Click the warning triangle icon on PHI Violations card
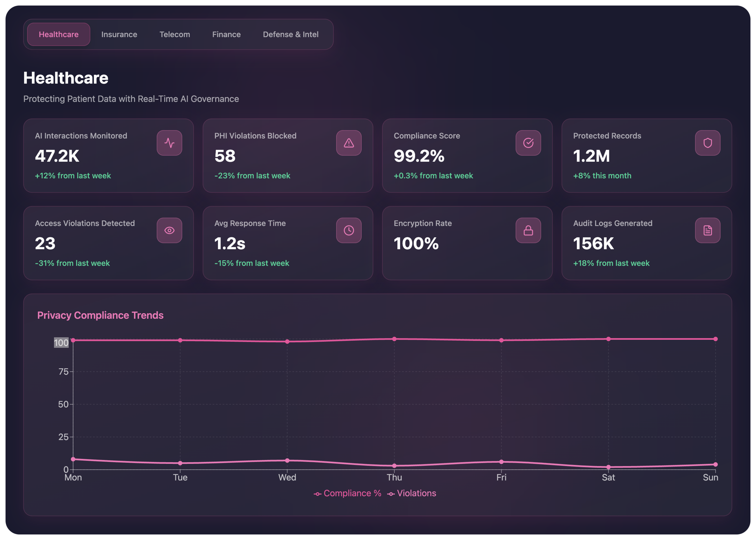Screen dimensions: 756x540 (x=348, y=143)
